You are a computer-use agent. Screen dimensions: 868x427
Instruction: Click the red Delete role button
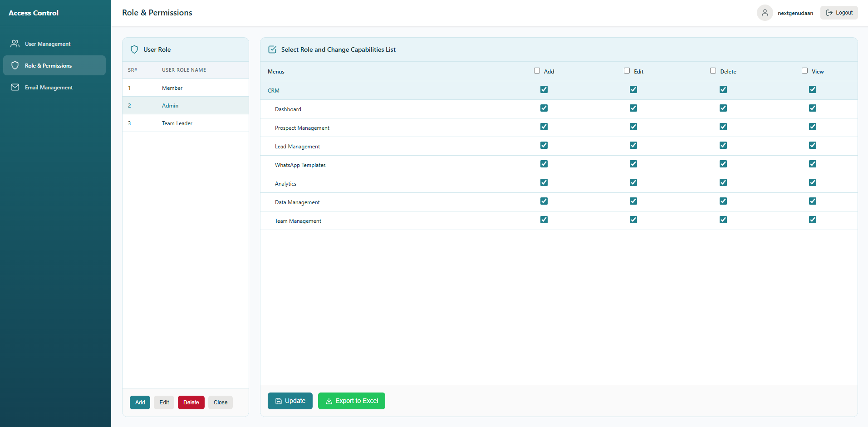tap(191, 402)
